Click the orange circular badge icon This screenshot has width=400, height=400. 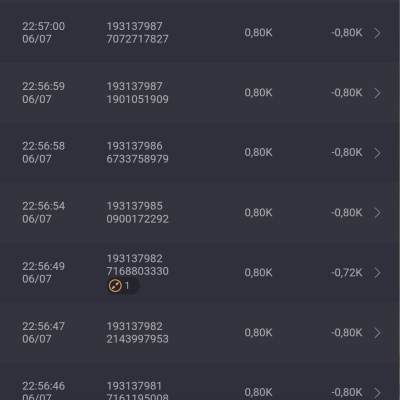coord(115,286)
